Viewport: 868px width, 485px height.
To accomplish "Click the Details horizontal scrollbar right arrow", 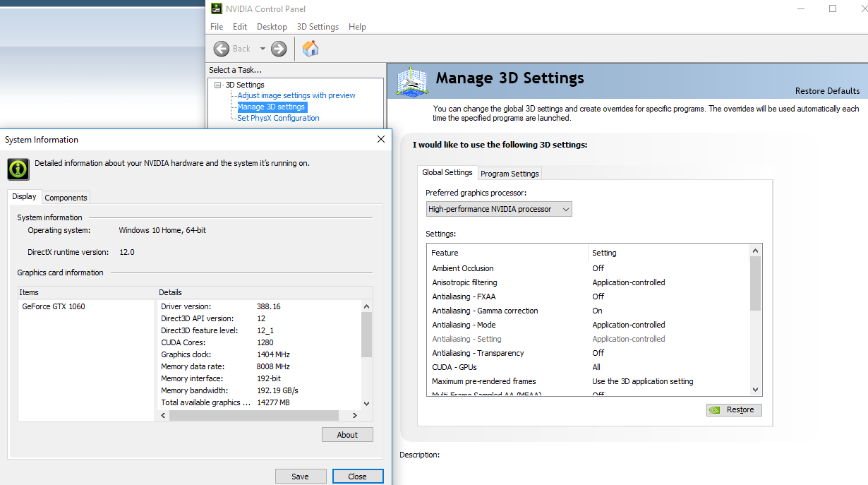I will [356, 416].
